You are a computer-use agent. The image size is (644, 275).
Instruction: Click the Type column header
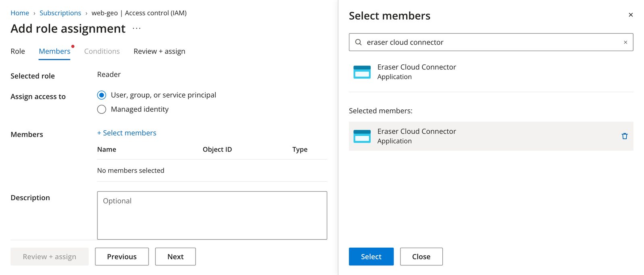300,150
